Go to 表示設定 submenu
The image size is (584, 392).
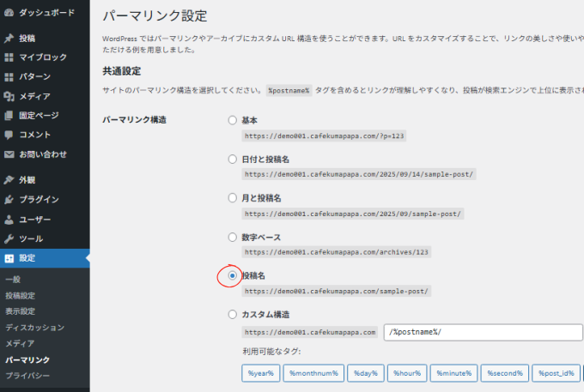(x=20, y=311)
